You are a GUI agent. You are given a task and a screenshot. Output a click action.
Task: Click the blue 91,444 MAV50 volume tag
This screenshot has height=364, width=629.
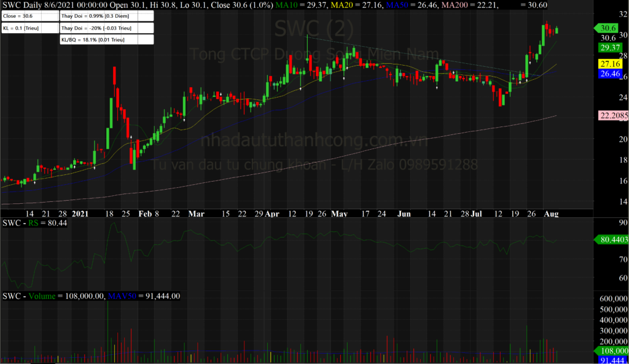(611, 360)
